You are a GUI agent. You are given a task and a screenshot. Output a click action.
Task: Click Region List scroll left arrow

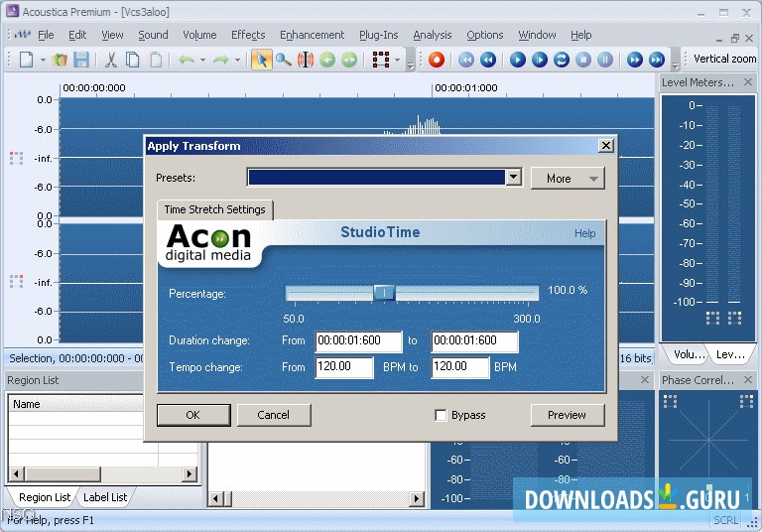[x=17, y=473]
